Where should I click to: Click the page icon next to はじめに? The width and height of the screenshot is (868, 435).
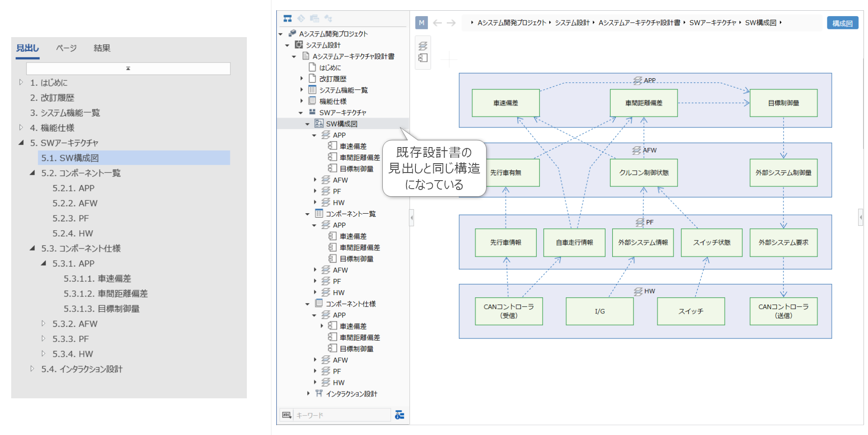(313, 67)
